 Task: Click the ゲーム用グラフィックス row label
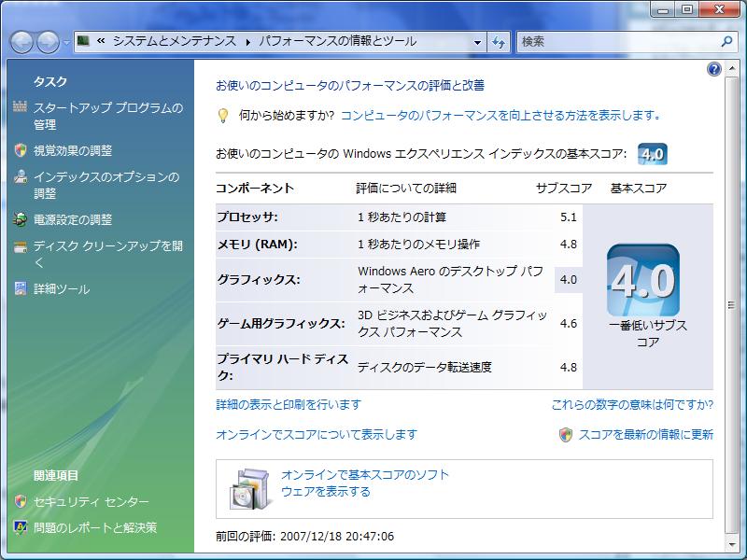[x=281, y=324]
